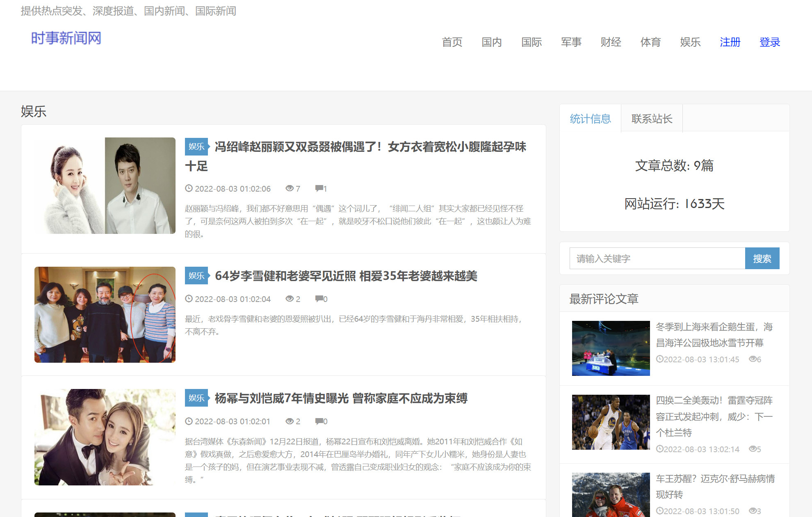
Task: Click timestamp 2022-08-03 01:02:04
Action: pos(233,299)
